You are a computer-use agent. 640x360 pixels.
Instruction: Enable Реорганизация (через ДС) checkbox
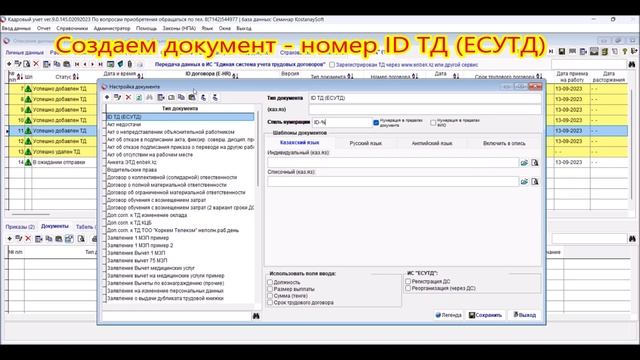(408, 288)
